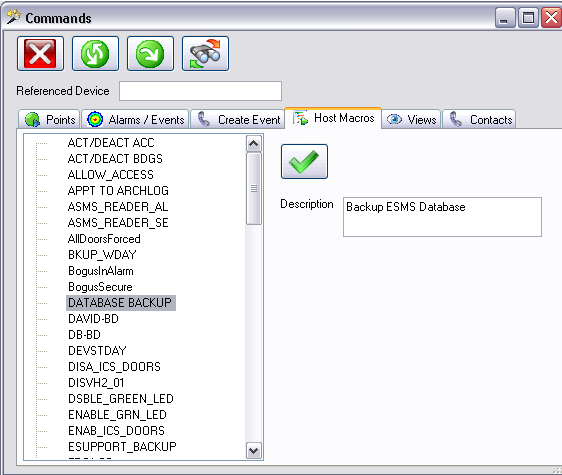562x475 pixels.
Task: Click the Commands wand icon in the title bar
Action: (x=14, y=17)
